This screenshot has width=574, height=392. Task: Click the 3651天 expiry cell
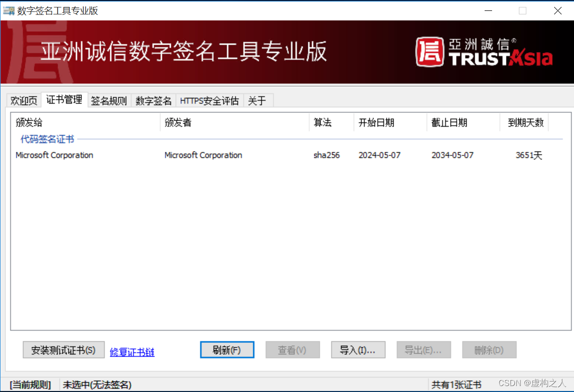[529, 155]
